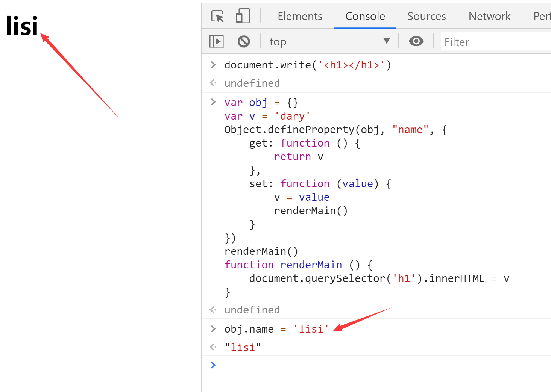This screenshot has height=392, width=551.
Task: Click the get: function () line
Action: (x=305, y=143)
